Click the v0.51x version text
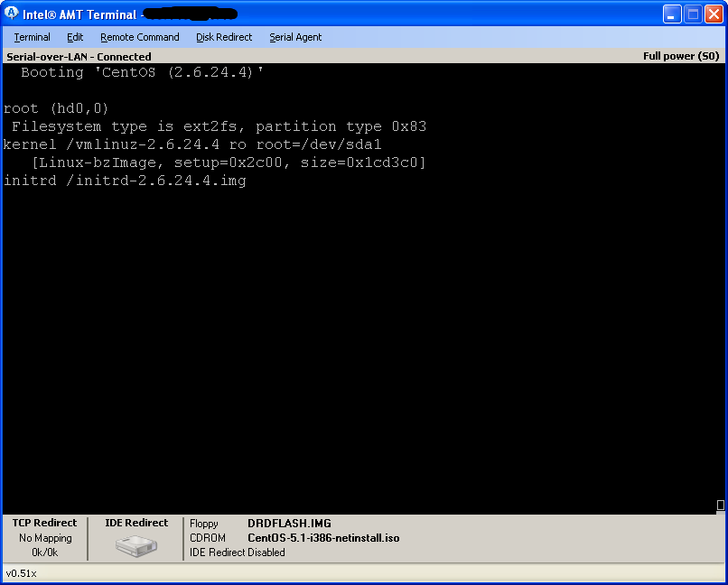The image size is (728, 585). tap(22, 573)
